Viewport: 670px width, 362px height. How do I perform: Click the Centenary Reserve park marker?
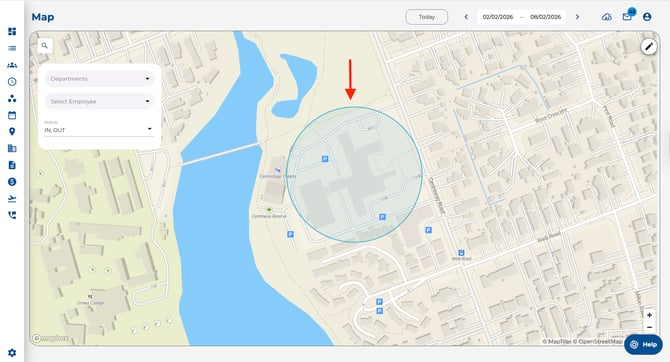point(269,210)
